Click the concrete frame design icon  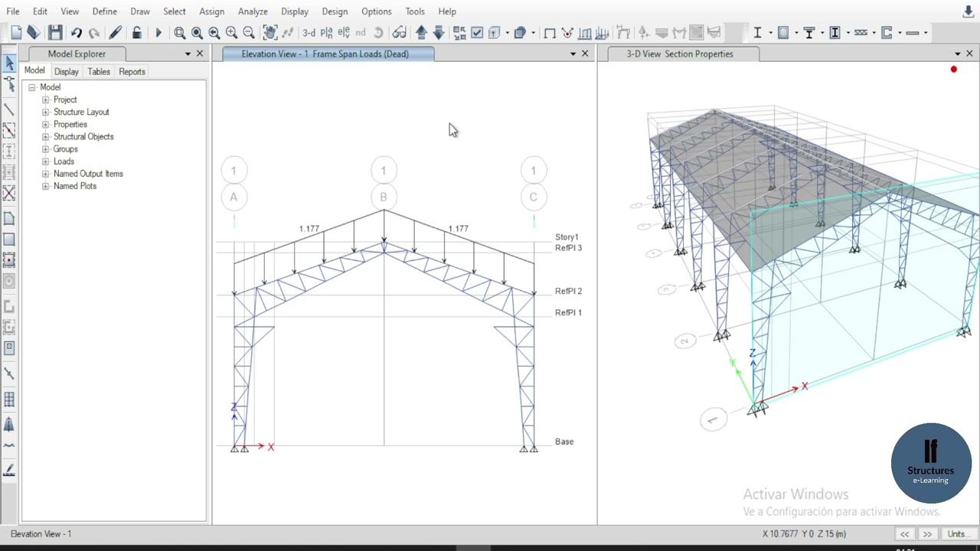point(783,32)
